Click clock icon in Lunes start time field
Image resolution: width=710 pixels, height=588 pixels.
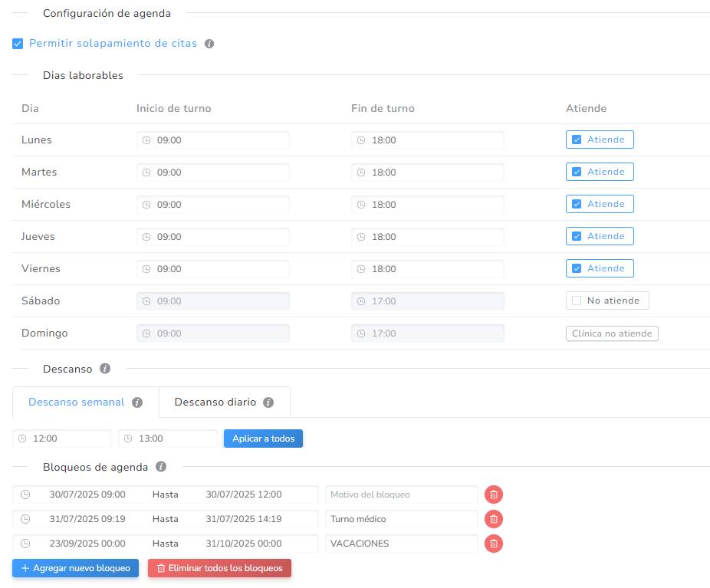click(146, 140)
